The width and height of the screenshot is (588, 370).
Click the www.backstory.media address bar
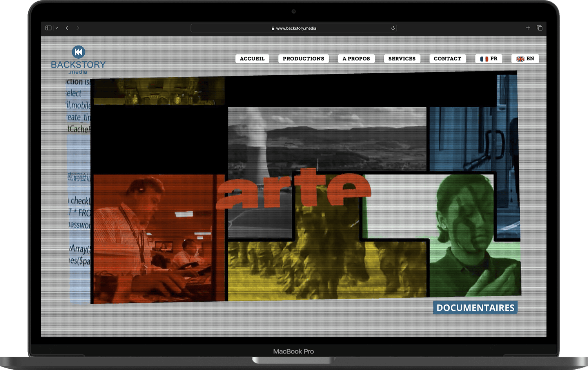point(294,28)
